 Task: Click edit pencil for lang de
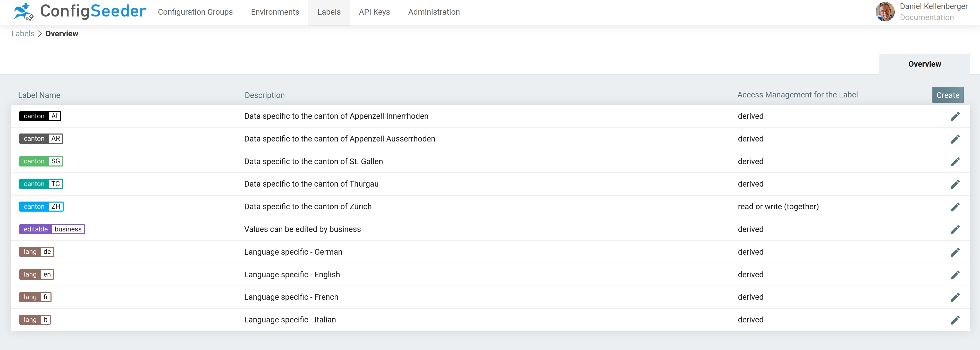pyautogui.click(x=955, y=252)
